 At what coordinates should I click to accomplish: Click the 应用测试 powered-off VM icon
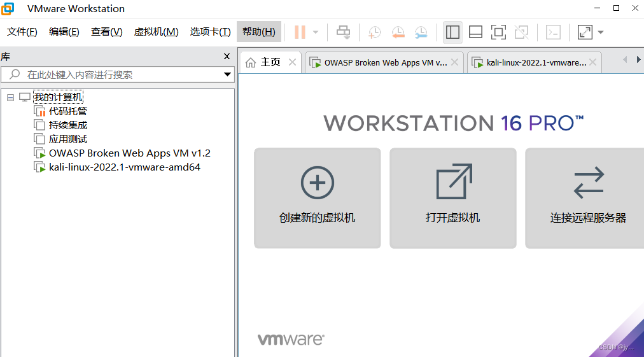[40, 139]
